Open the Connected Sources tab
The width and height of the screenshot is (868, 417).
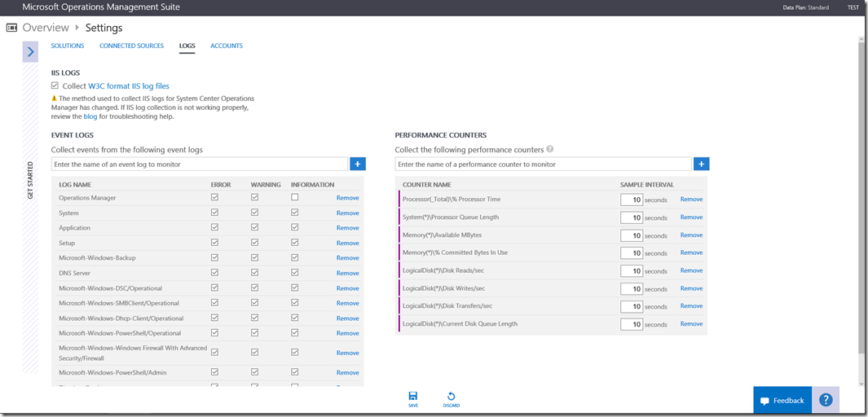131,46
